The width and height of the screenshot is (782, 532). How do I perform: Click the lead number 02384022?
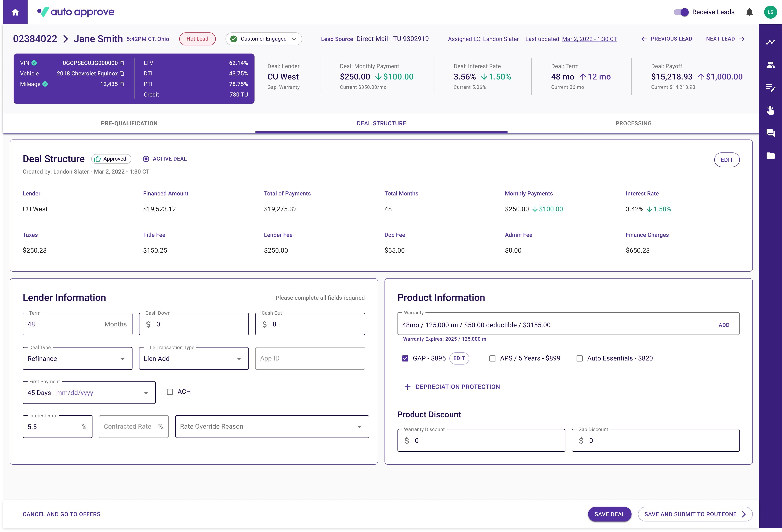pos(35,39)
